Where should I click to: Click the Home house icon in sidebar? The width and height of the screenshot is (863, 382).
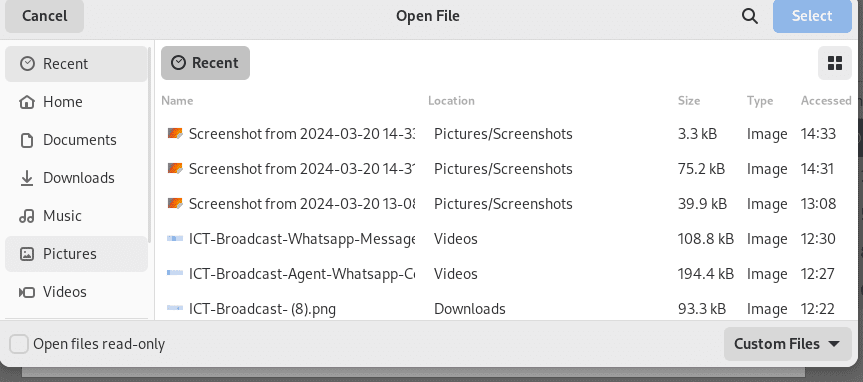click(x=27, y=102)
